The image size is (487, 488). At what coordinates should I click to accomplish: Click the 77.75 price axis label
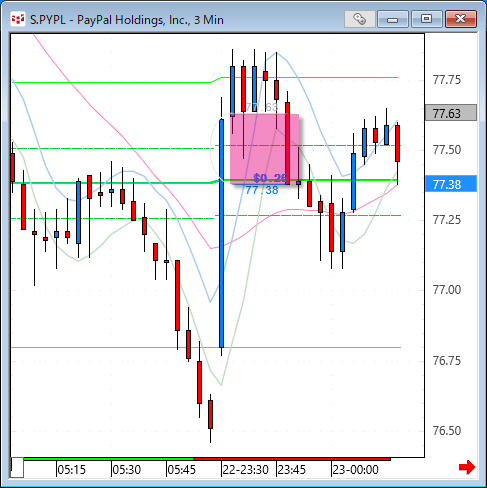coord(447,80)
